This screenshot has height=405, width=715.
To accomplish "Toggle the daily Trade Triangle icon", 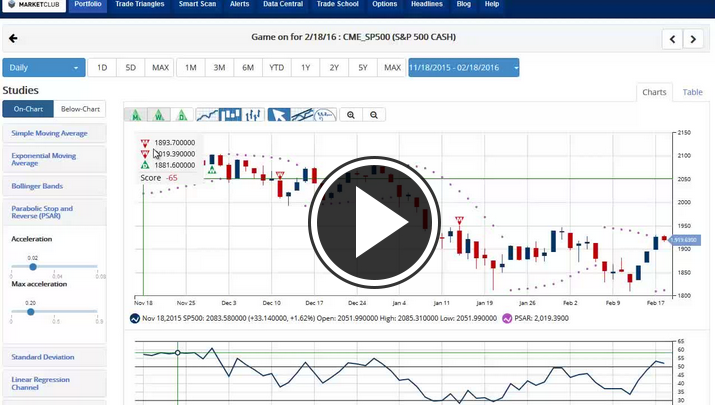I will pyautogui.click(x=182, y=115).
